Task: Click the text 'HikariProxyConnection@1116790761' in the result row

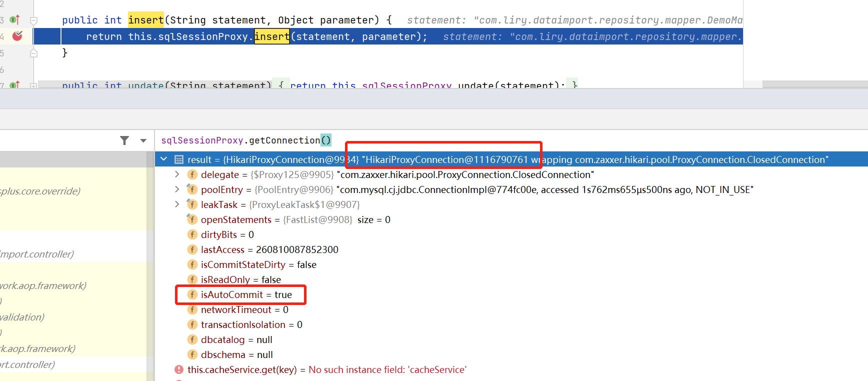Action: pyautogui.click(x=447, y=159)
